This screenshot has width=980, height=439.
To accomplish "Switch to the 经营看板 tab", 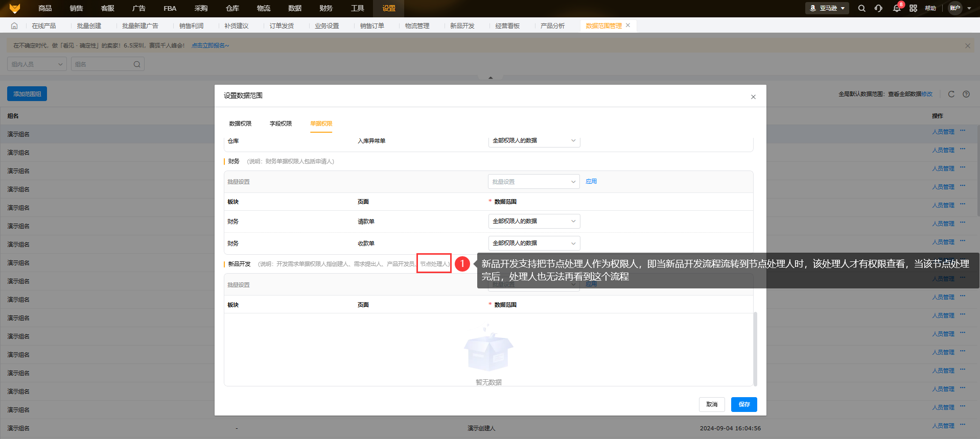I will pos(507,26).
